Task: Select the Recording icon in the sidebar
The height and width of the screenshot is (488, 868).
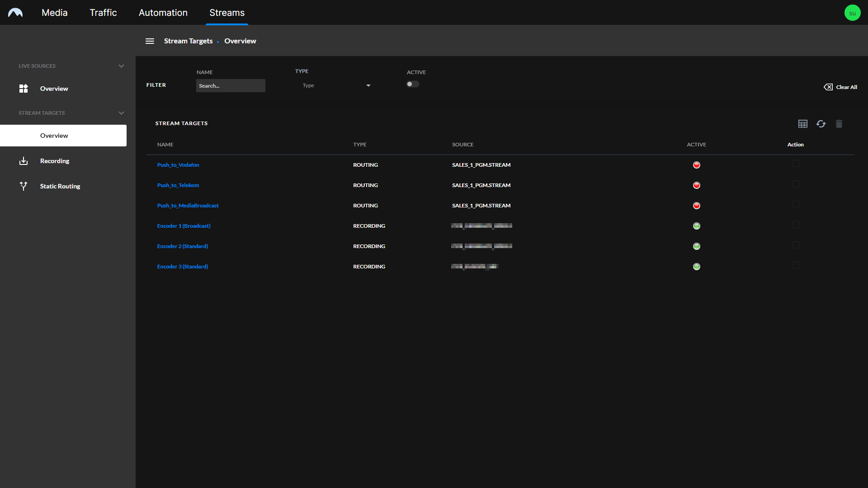Action: [x=23, y=161]
